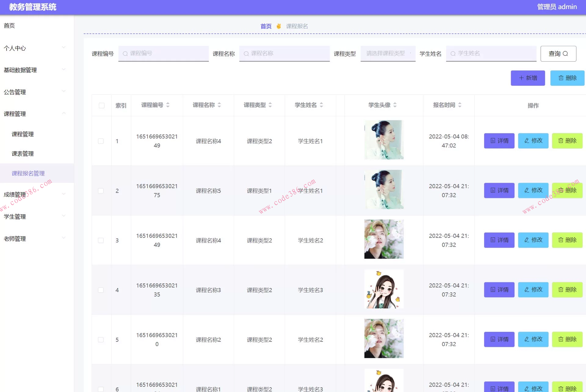586x392 pixels.
Task: Select 课表管理 in the sidebar
Action: tap(22, 154)
